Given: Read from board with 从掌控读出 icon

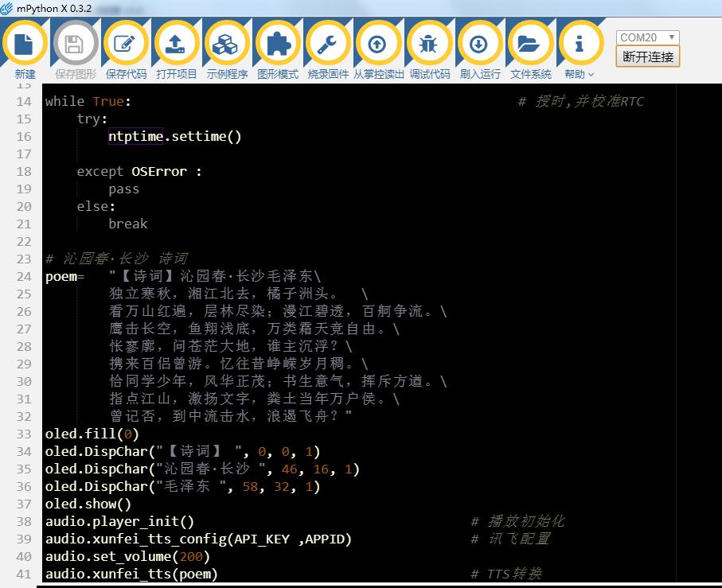Looking at the screenshot, I should pos(378,44).
